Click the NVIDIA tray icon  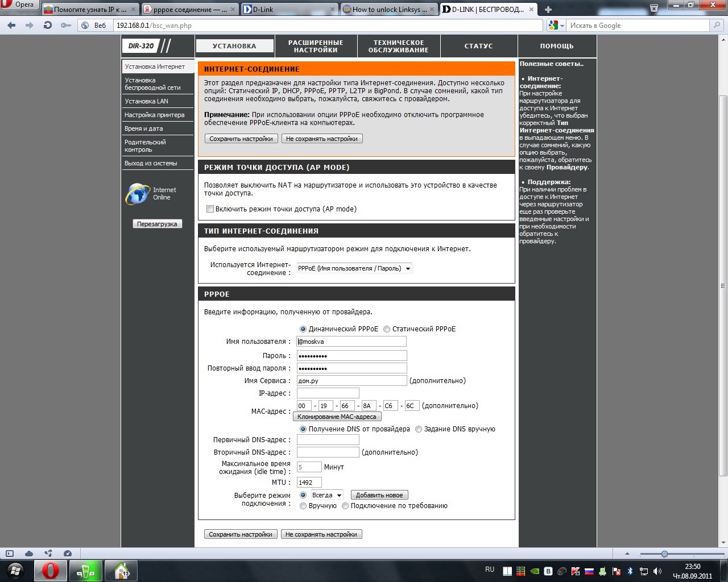[x=535, y=571]
